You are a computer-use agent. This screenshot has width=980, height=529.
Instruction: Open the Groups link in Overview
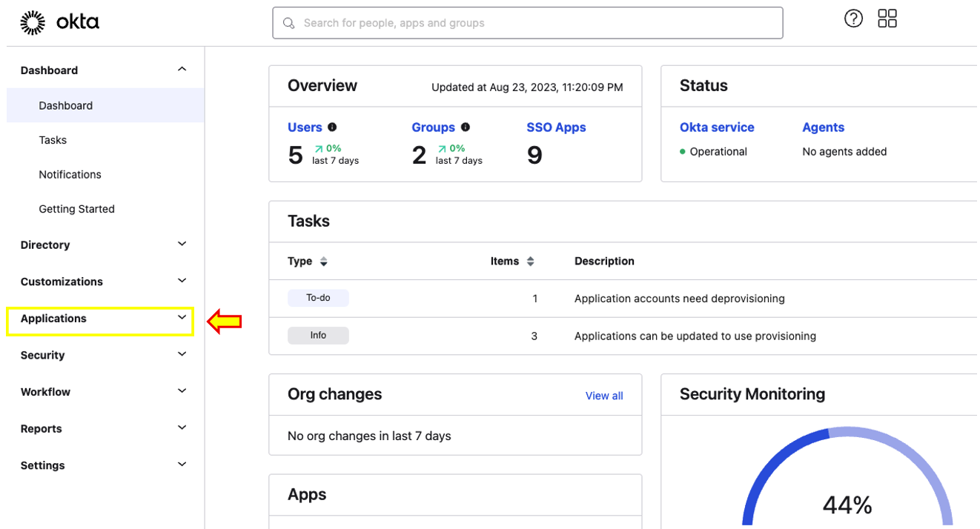point(433,127)
